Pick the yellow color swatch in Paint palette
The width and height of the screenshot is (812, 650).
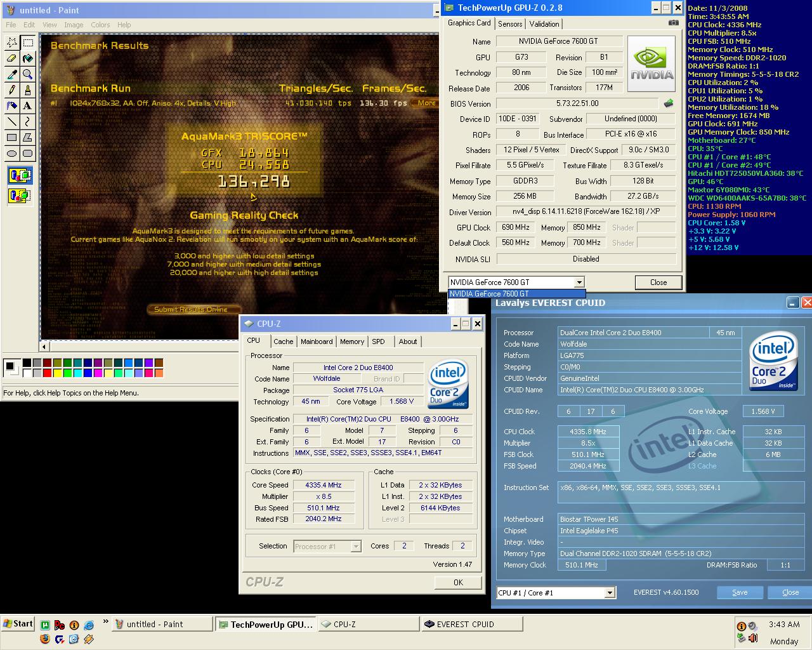[x=57, y=373]
